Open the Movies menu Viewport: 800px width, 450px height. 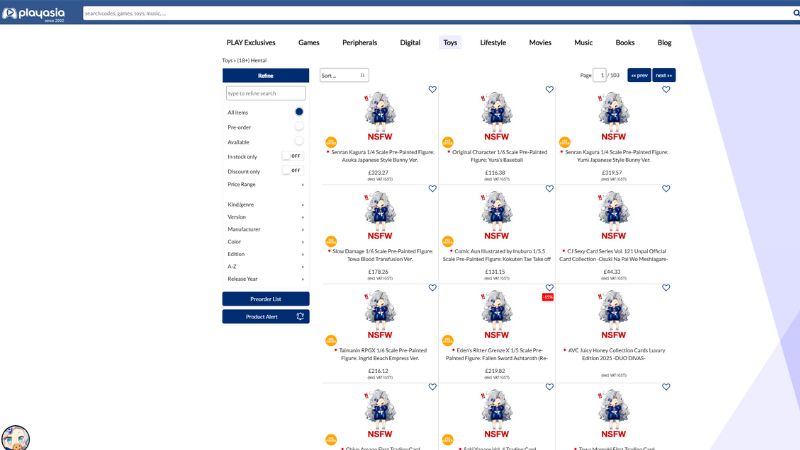coord(540,42)
